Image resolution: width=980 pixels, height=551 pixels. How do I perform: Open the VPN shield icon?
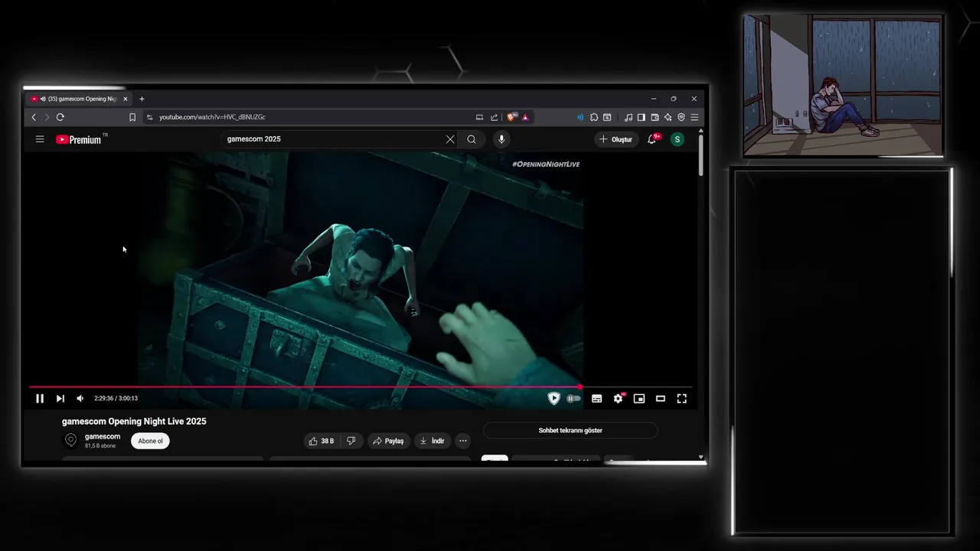pyautogui.click(x=681, y=117)
